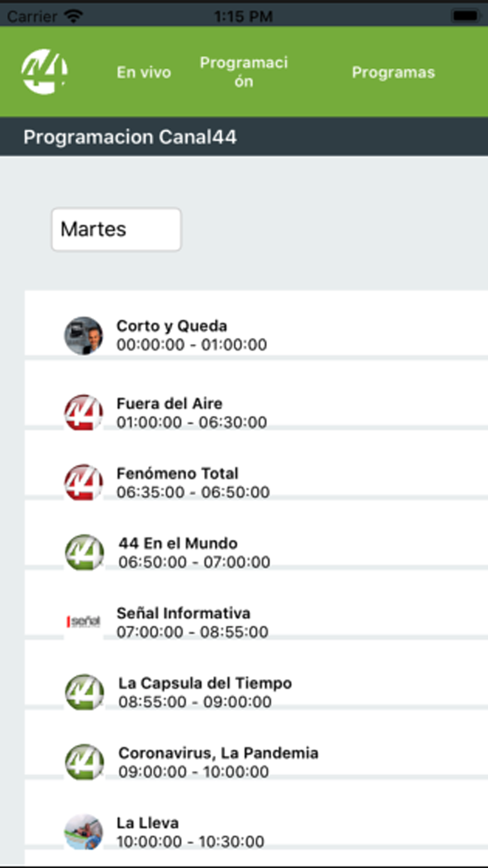Select the Señal Informativa program title
Screen dimensions: 488x868
[183, 613]
